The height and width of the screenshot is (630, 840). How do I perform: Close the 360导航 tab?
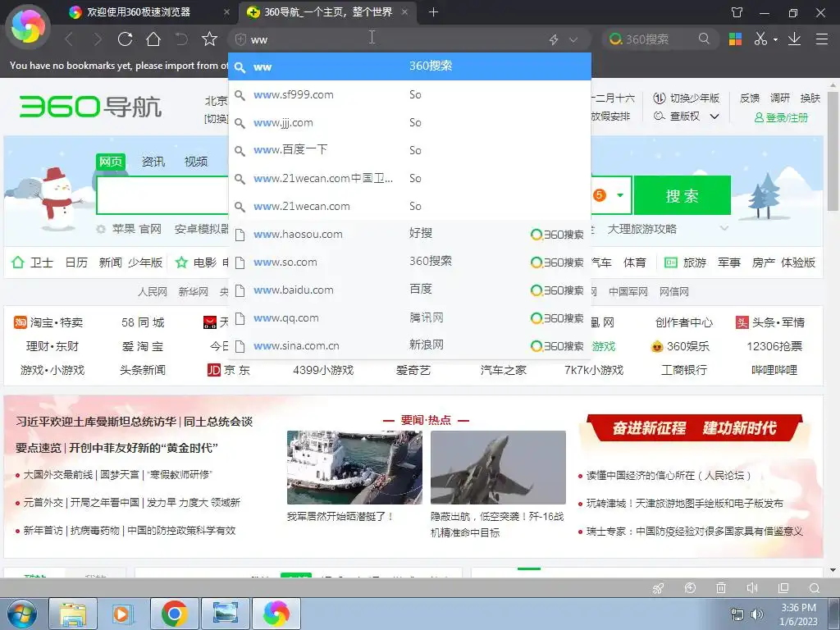point(404,11)
